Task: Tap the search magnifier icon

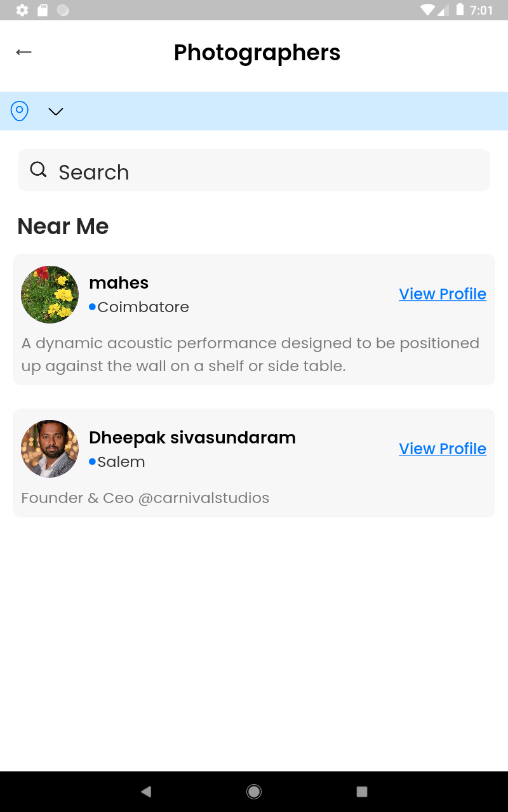Action: [38, 169]
